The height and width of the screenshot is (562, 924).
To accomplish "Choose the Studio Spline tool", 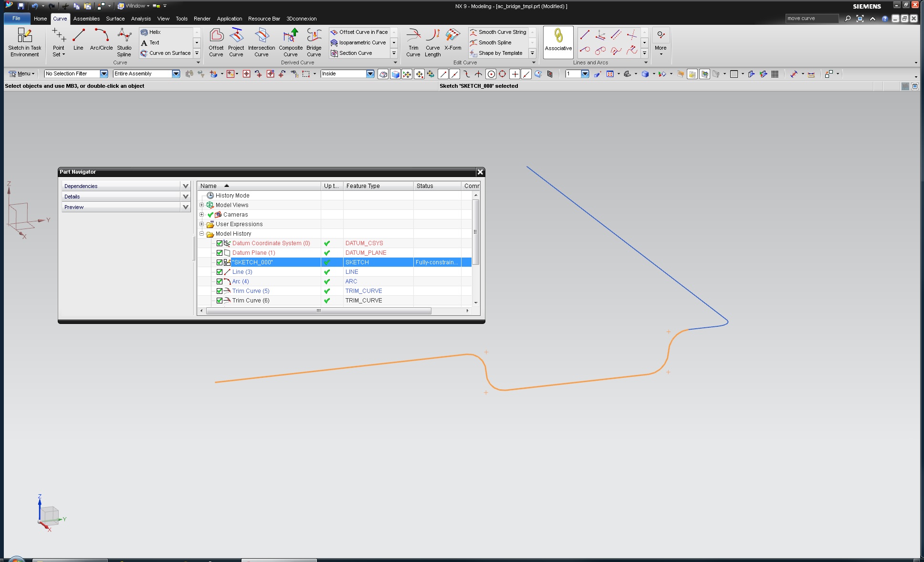I will [124, 42].
